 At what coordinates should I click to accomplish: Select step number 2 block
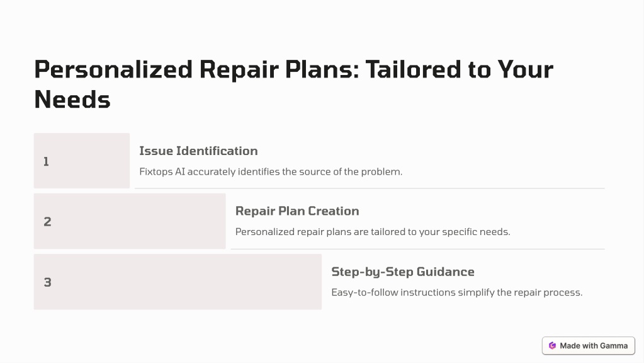pos(130,221)
